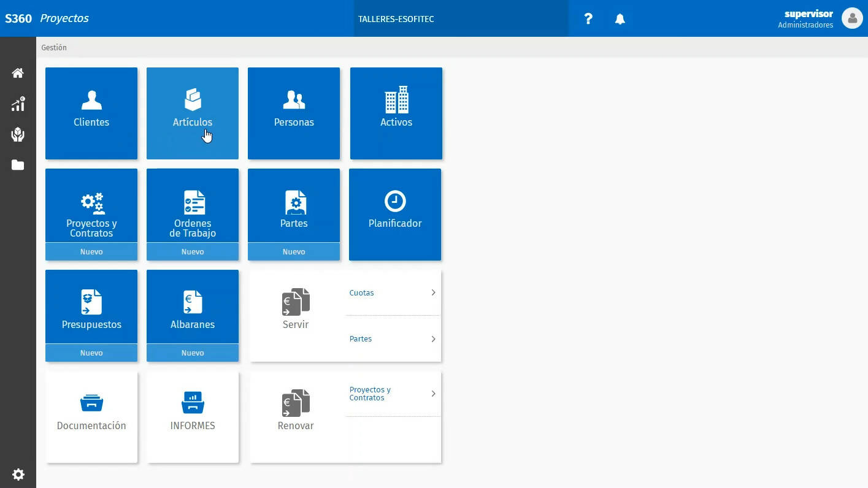This screenshot has height=488, width=868.
Task: Open the folder icon in sidebar
Action: click(x=18, y=165)
